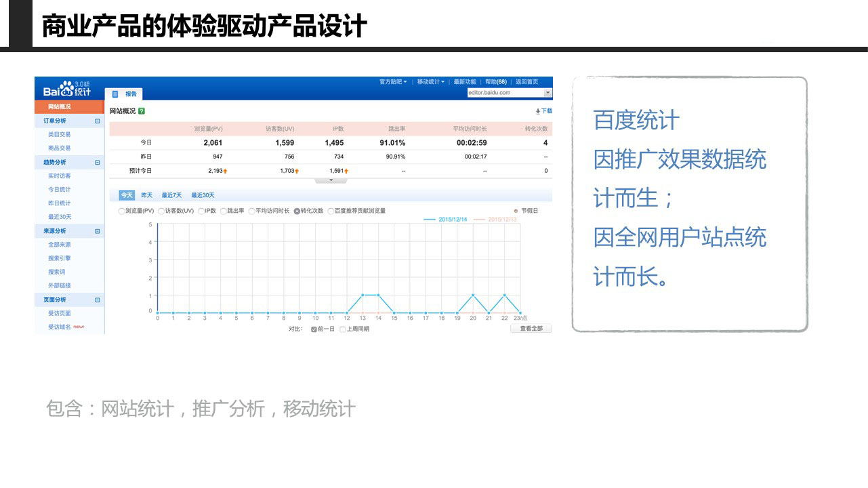Click the 节假日 holiday legend dot
The image size is (868, 488).
(516, 211)
